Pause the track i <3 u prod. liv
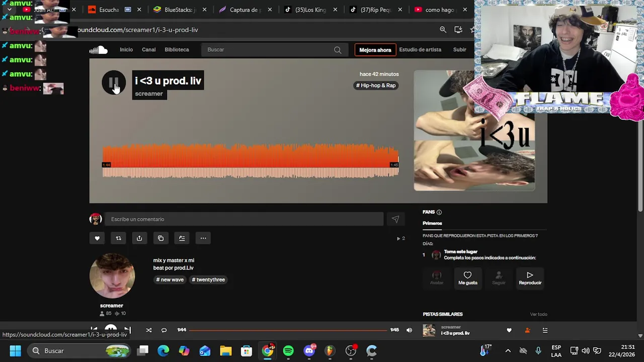This screenshot has height=362, width=644. coord(114,82)
